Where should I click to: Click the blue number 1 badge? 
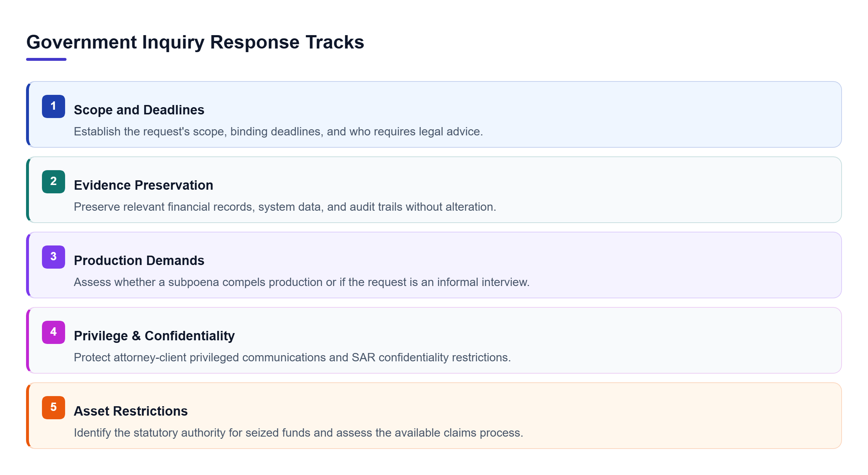click(x=54, y=106)
